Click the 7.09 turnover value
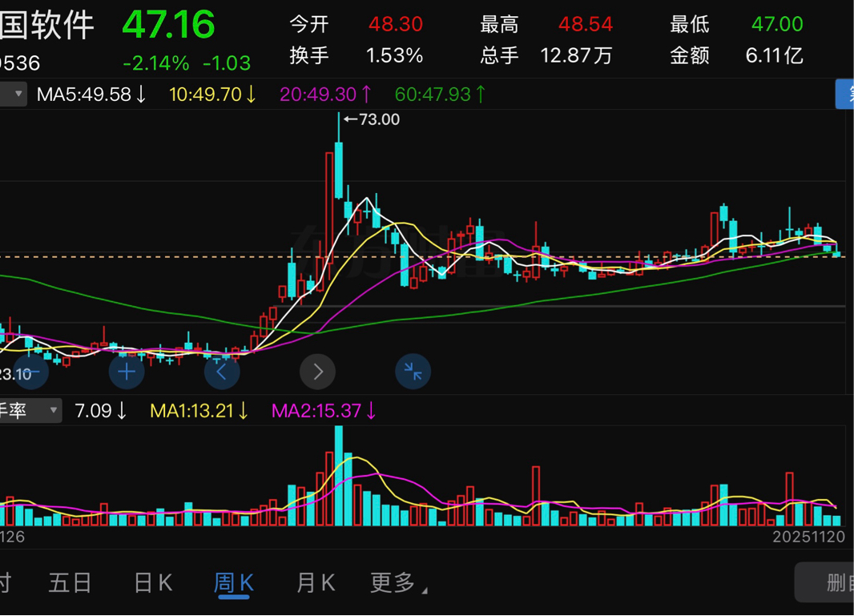 coord(101,410)
